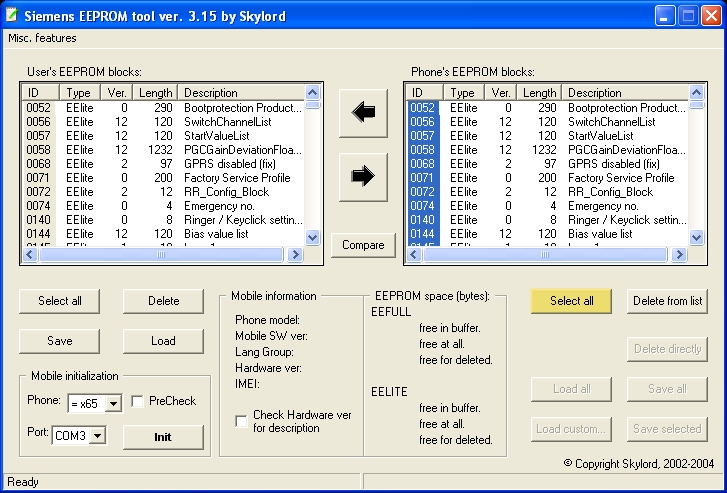Click the highlighted yellow Select all button
The width and height of the screenshot is (727, 493).
(x=571, y=301)
